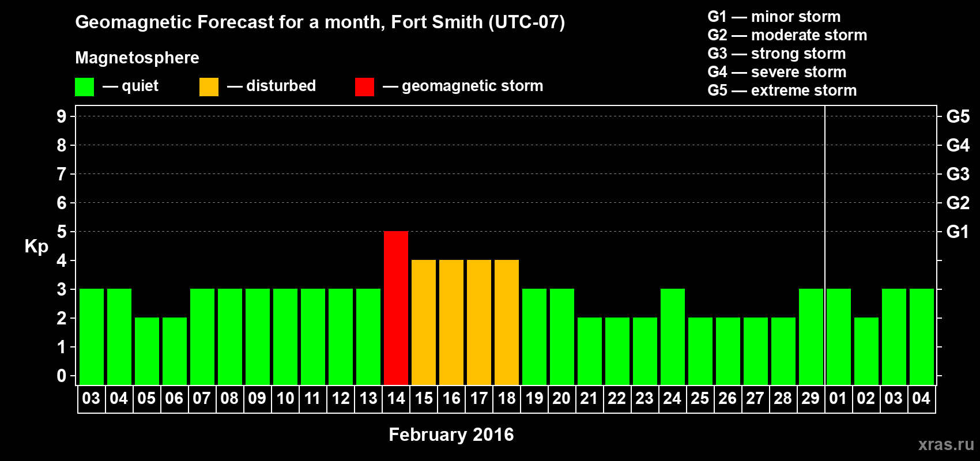
Task: Click the date label 01
Action: tap(838, 398)
